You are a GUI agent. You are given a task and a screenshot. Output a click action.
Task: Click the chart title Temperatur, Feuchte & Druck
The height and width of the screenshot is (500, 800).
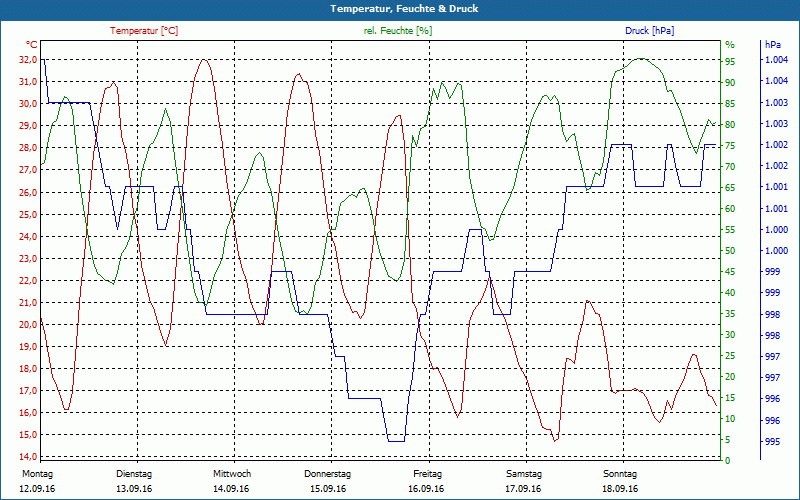click(x=404, y=9)
